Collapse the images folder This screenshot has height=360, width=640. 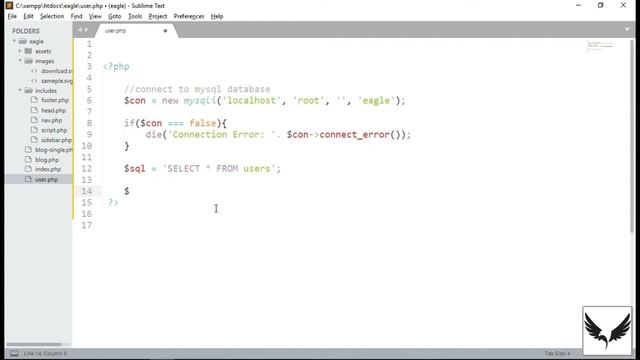[20, 61]
